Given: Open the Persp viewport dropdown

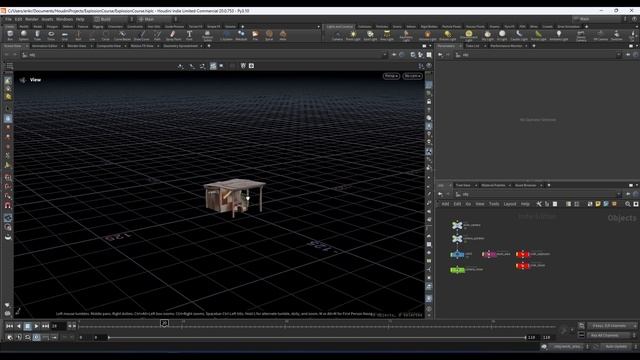Looking at the screenshot, I should coord(391,76).
